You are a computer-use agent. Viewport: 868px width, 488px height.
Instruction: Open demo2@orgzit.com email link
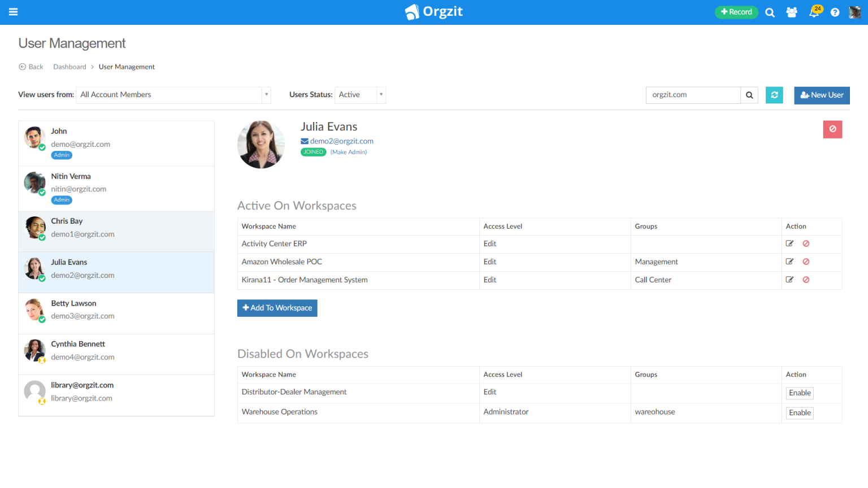coord(341,141)
